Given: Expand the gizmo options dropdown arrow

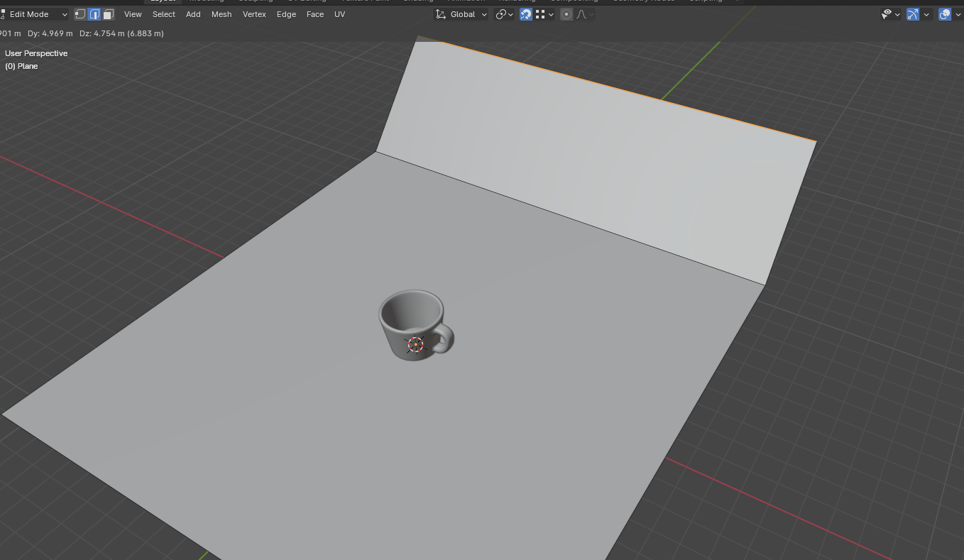Looking at the screenshot, I should pos(926,14).
